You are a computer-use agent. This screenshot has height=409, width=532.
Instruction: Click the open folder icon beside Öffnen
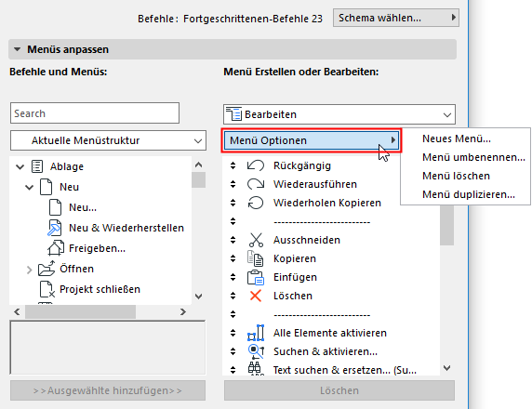coord(47,269)
